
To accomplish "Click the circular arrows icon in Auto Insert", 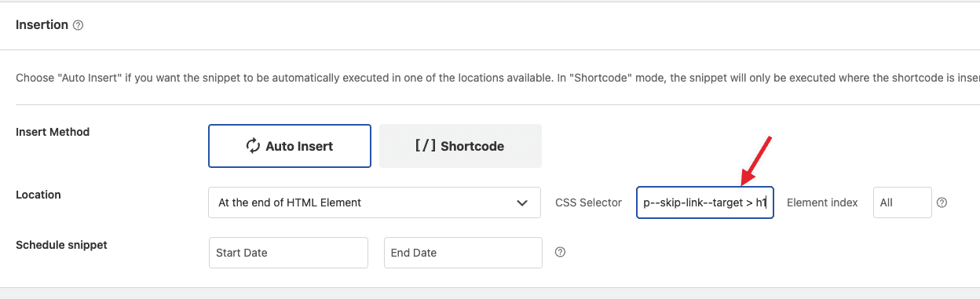I will click(x=253, y=146).
